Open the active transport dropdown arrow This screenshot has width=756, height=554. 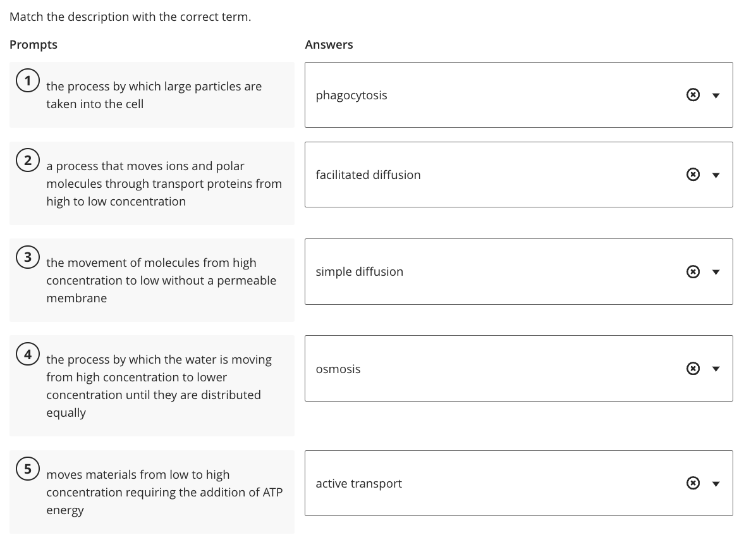click(x=716, y=483)
